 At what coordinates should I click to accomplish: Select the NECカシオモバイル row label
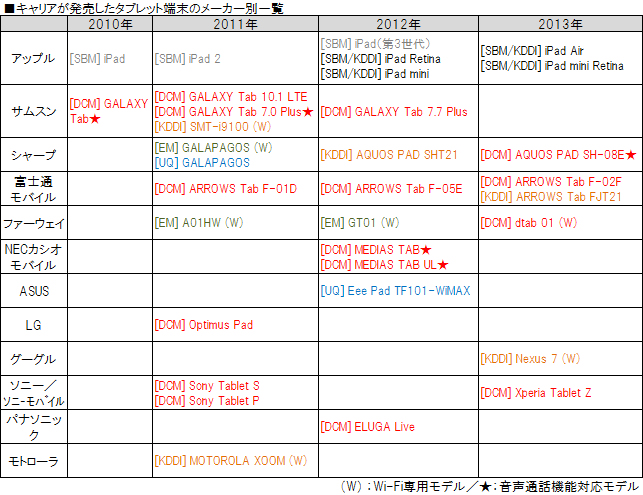(x=33, y=257)
